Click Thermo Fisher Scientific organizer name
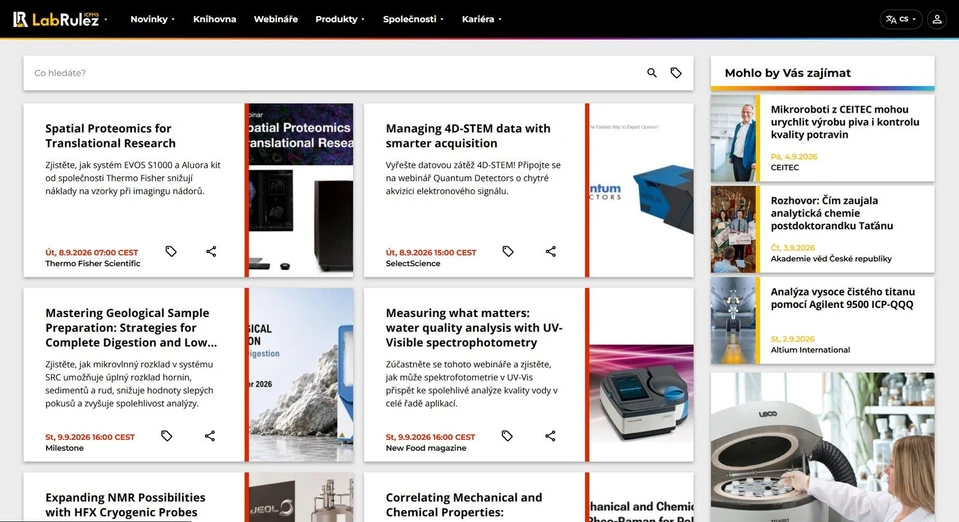 [93, 264]
